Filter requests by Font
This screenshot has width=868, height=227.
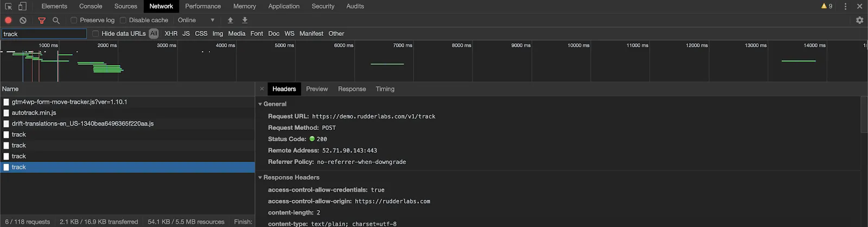click(257, 34)
